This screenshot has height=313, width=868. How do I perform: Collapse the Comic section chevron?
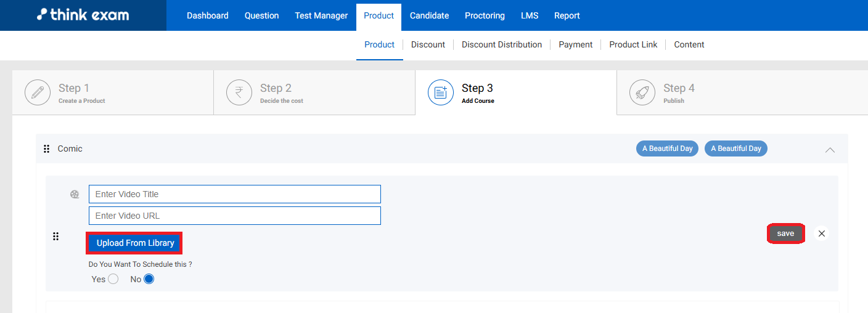830,149
